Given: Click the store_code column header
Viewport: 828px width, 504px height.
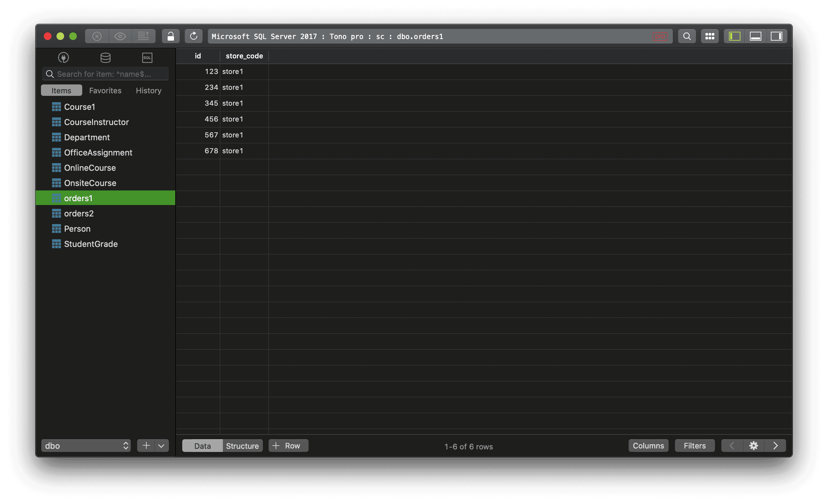Looking at the screenshot, I should [x=244, y=56].
